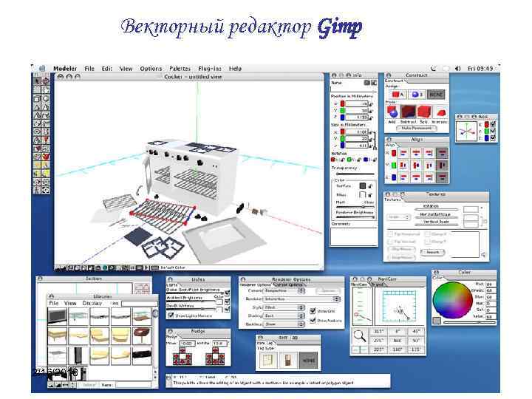Toggle Z axis checkbox in Axes panel
Viewport: 532px width, 399px height.
[x=493, y=138]
